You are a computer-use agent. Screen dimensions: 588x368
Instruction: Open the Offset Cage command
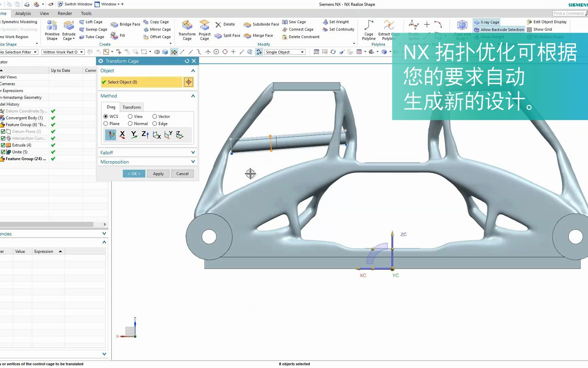coord(157,37)
